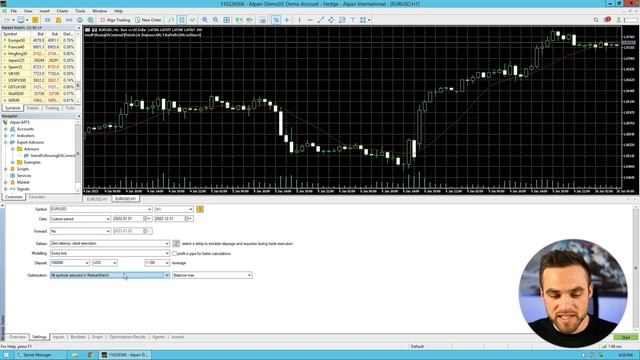The height and width of the screenshot is (360, 640).
Task: Open the USD currency dropdown
Action: [x=115, y=263]
